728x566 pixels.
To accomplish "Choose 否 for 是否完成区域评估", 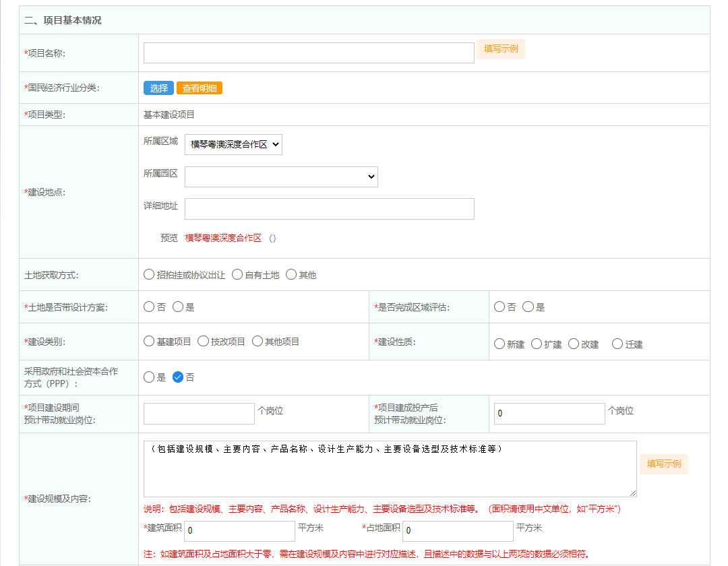I will point(499,307).
